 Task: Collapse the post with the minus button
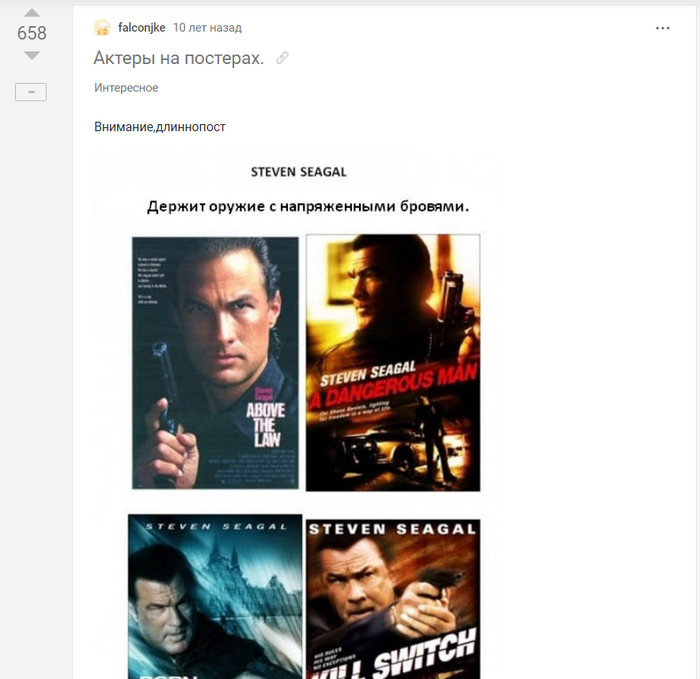point(31,92)
